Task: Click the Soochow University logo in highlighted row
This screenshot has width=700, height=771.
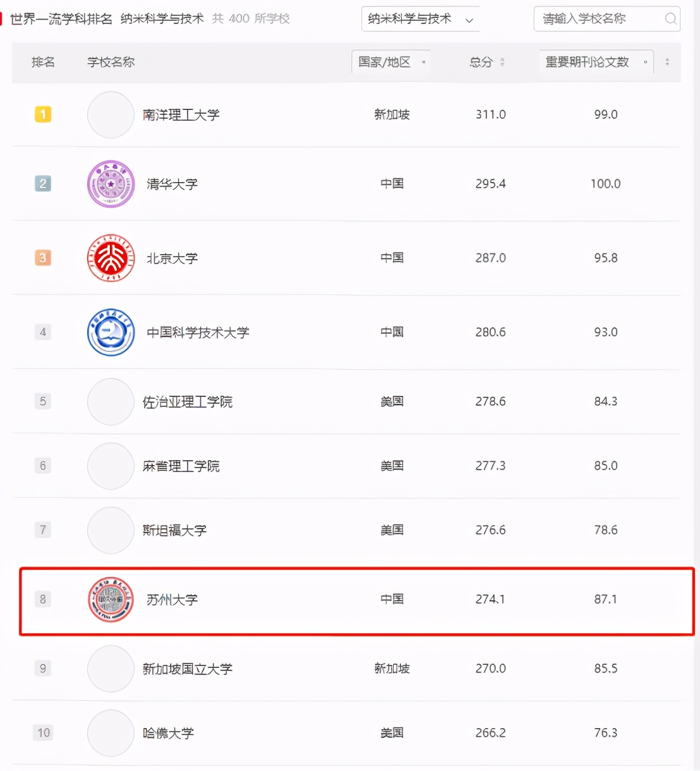Action: [x=111, y=600]
